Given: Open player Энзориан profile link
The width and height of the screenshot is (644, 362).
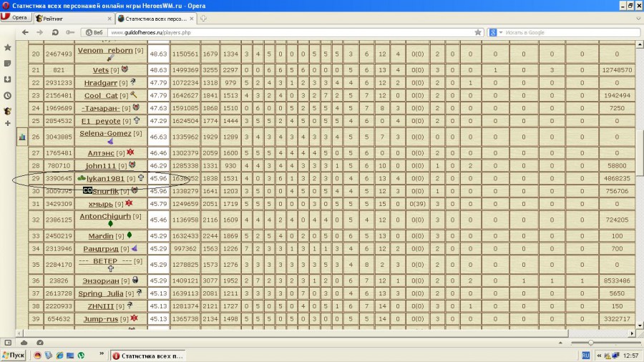Looking at the screenshot, I should point(101,280).
